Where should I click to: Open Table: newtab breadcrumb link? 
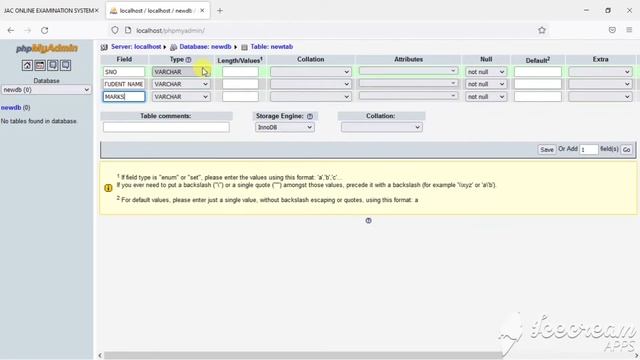[271, 47]
